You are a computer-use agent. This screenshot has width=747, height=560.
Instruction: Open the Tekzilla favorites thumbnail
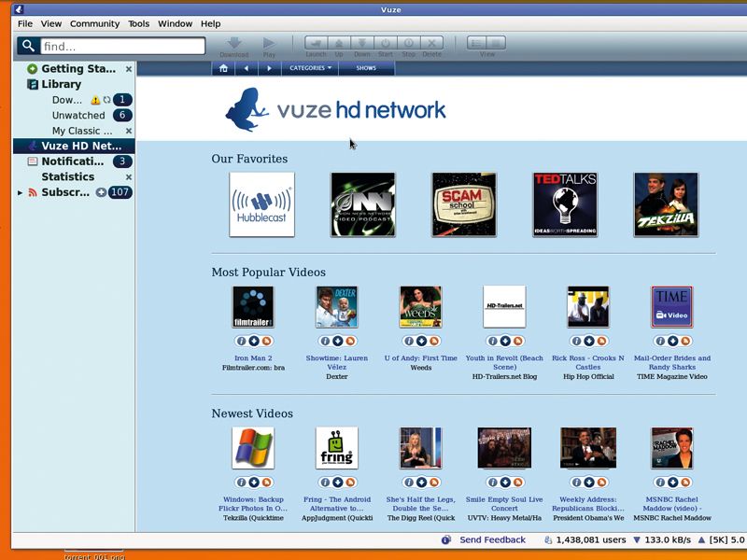pos(666,204)
